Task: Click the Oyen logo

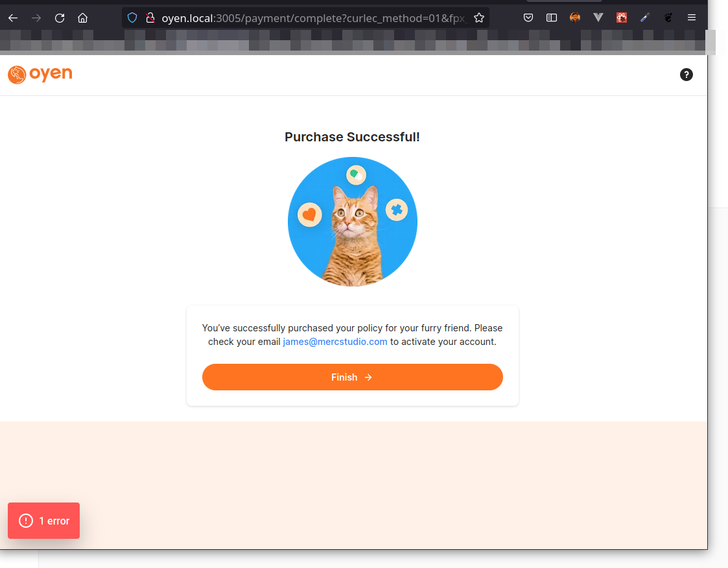Action: [x=40, y=75]
